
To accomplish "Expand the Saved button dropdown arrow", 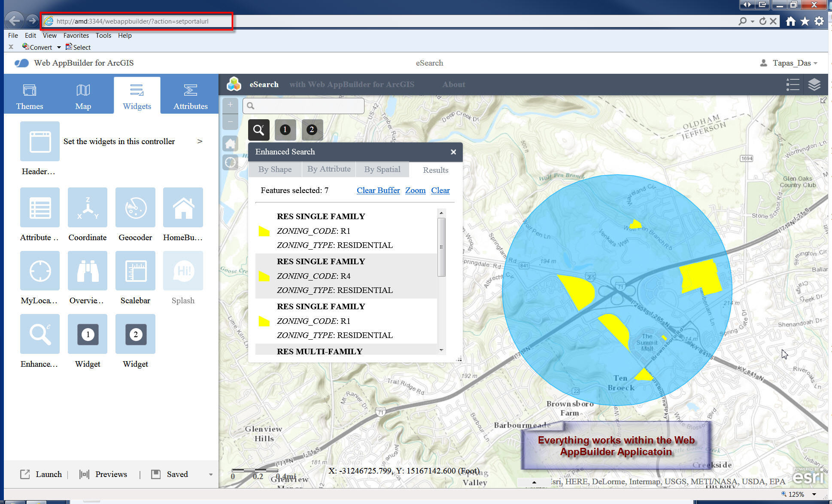I will [210, 474].
